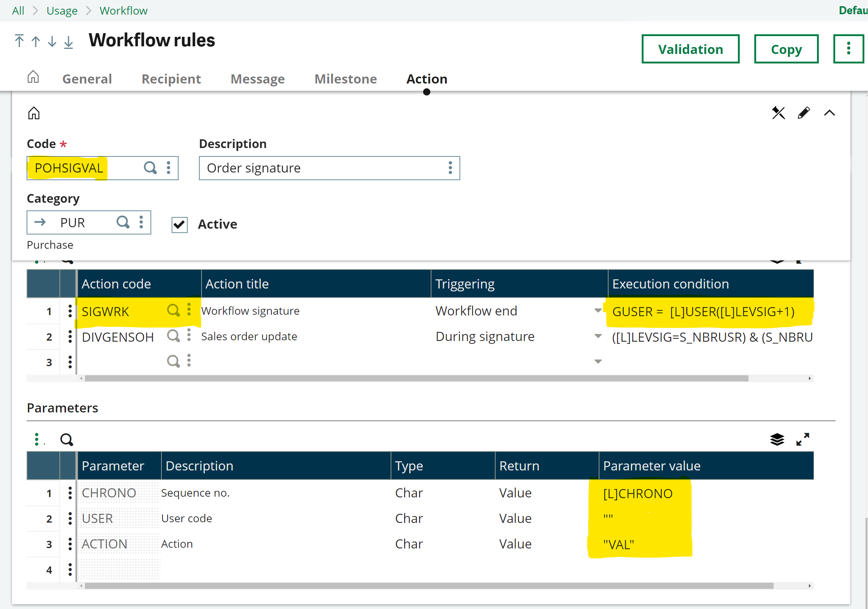
Task: Uncheck the Active checkbox
Action: pos(179,225)
